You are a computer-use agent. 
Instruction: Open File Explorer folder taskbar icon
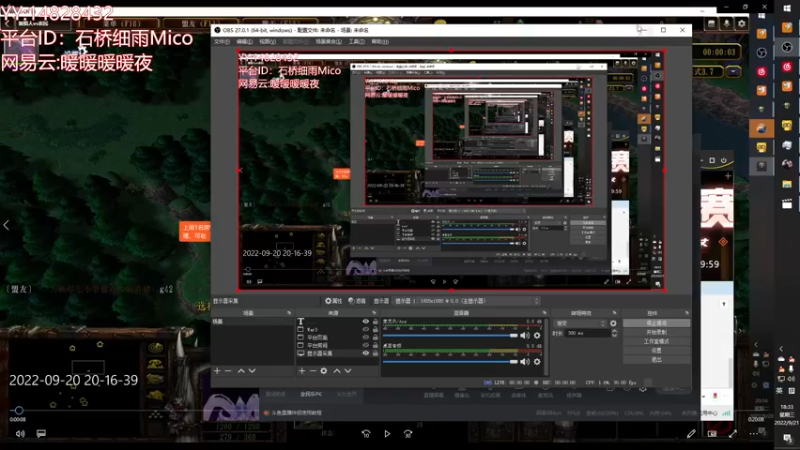pyautogui.click(x=787, y=184)
